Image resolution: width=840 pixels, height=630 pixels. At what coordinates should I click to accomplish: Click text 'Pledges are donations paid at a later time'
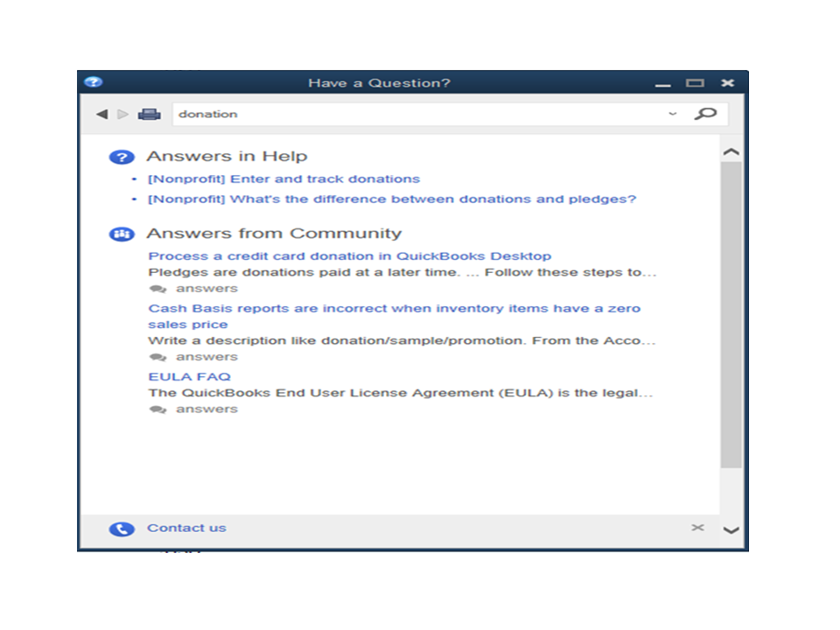click(304, 273)
